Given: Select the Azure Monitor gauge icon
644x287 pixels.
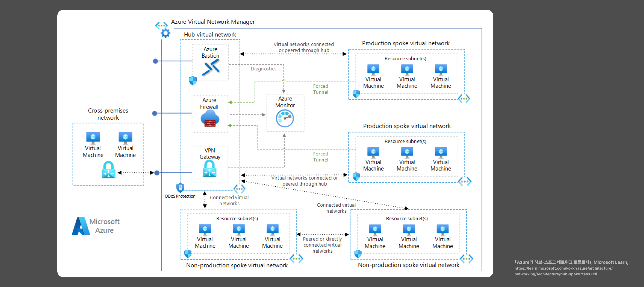Looking at the screenshot, I should (285, 118).
